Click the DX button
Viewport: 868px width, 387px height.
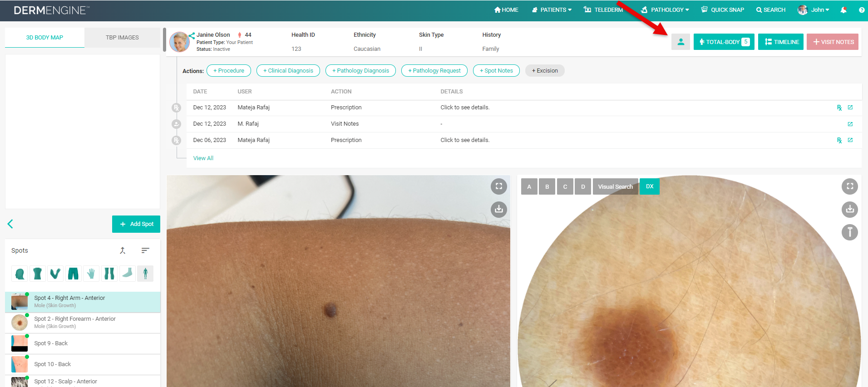[650, 186]
